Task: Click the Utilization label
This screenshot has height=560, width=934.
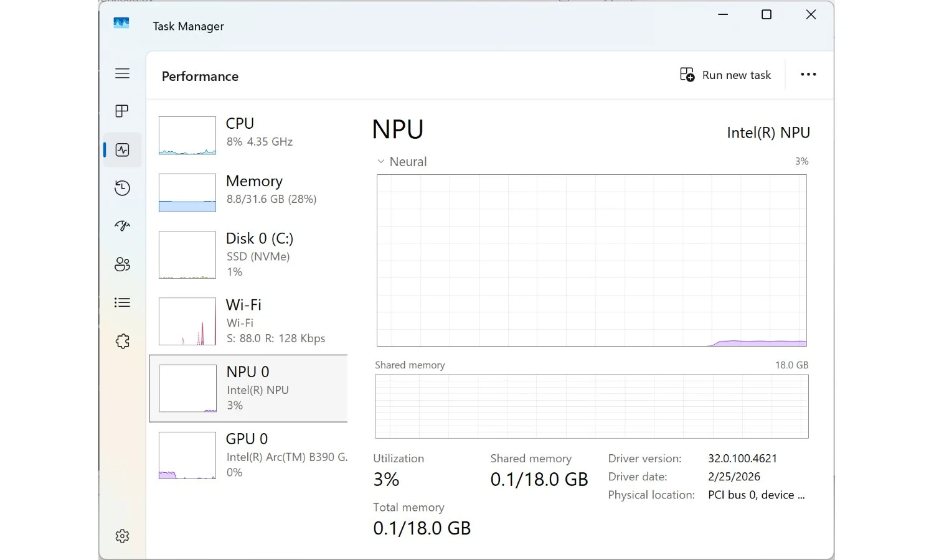Action: pyautogui.click(x=399, y=459)
